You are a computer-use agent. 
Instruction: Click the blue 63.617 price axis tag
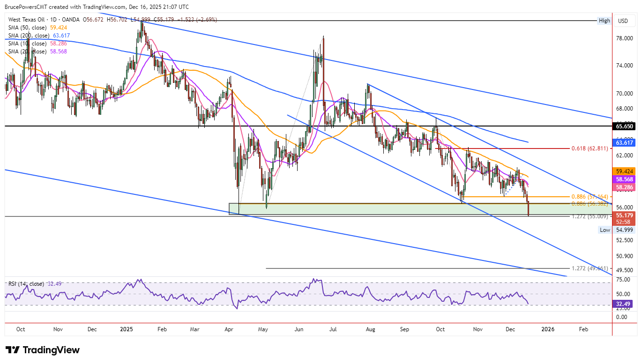click(624, 142)
